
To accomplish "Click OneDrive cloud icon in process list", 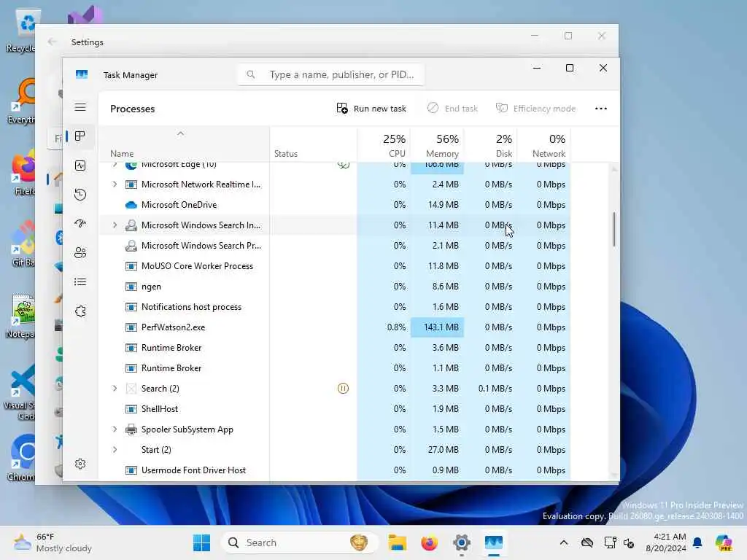I will (x=131, y=205).
